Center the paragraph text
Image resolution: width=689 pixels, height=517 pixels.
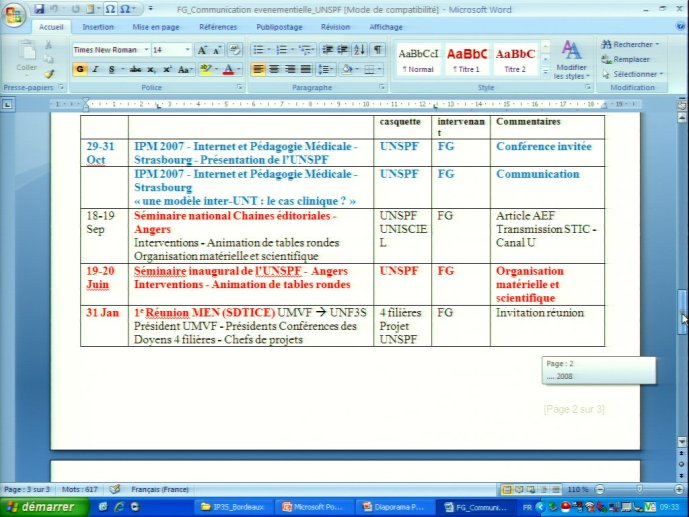coord(274,69)
